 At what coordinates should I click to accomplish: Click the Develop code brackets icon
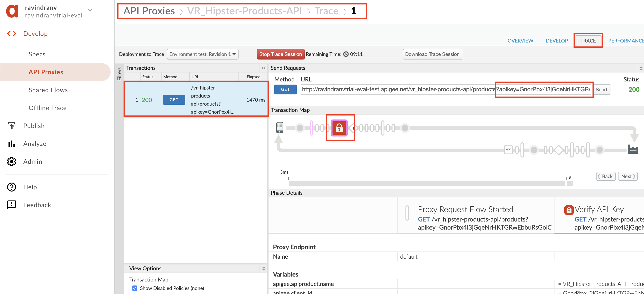(12, 34)
